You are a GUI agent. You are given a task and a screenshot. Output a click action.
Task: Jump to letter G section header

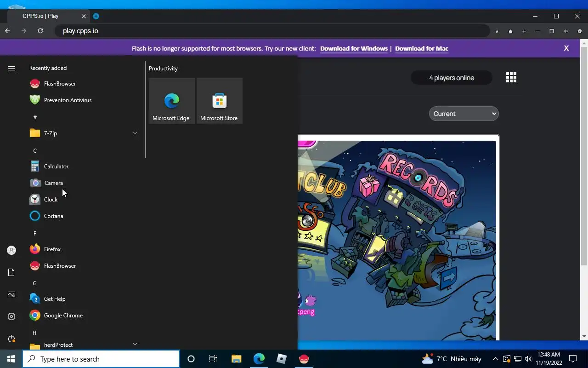tap(34, 283)
